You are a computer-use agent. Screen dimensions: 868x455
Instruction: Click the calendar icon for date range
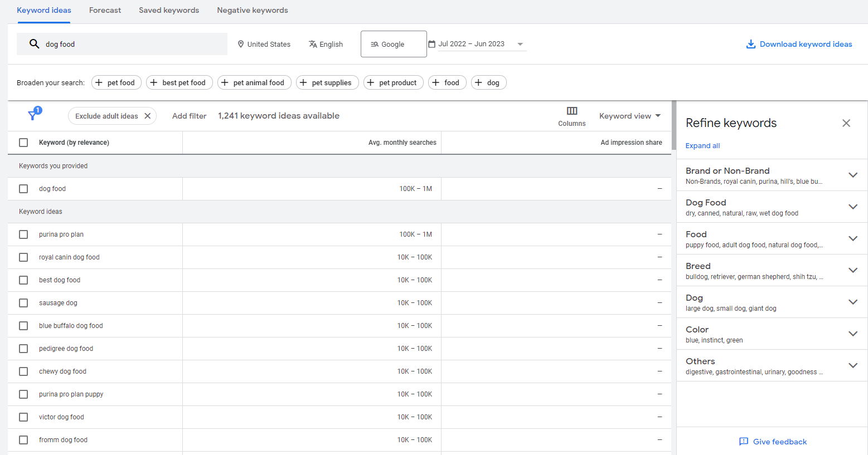click(x=431, y=44)
